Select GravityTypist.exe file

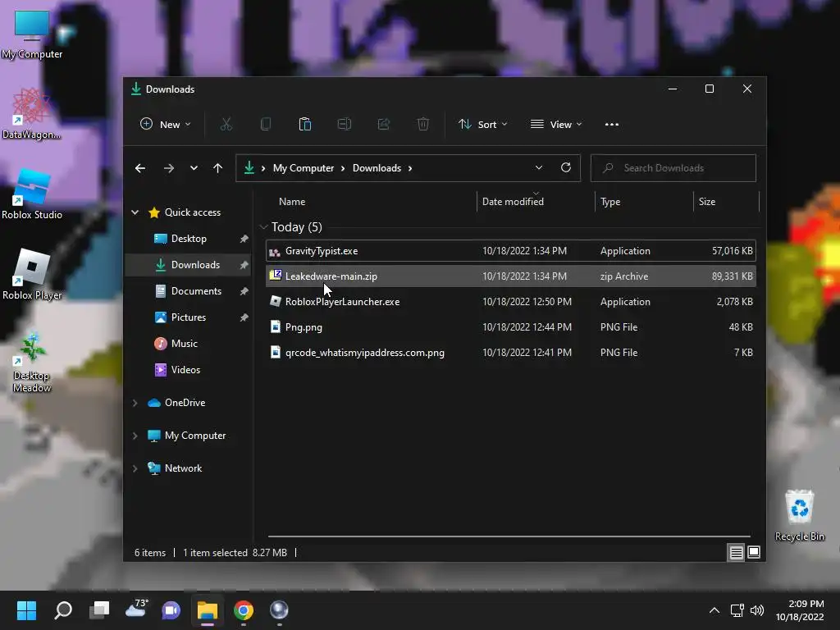(511, 251)
